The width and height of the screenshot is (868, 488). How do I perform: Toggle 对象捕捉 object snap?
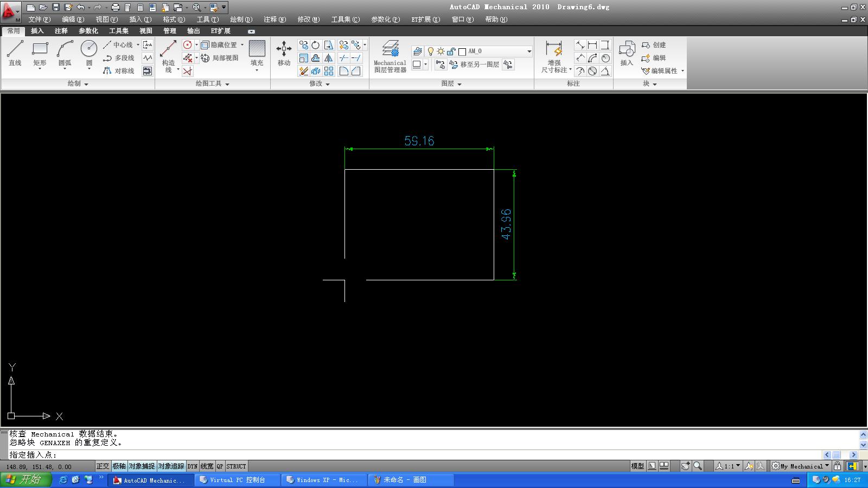142,466
